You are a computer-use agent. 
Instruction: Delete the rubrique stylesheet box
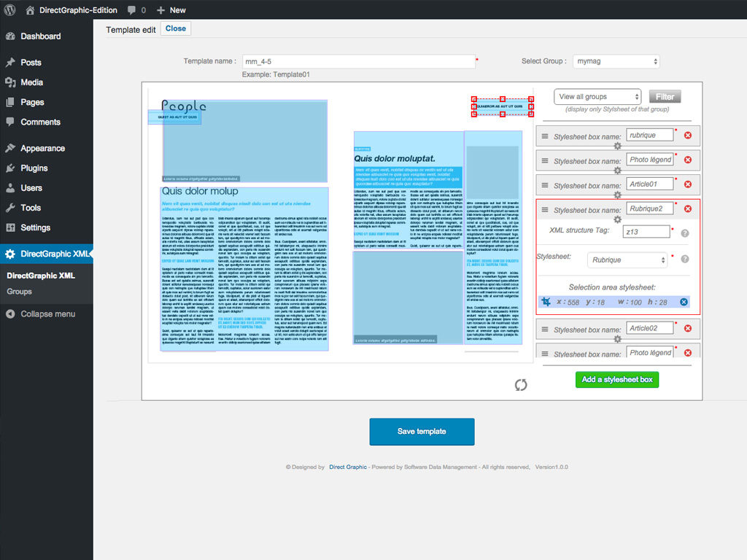pos(687,136)
